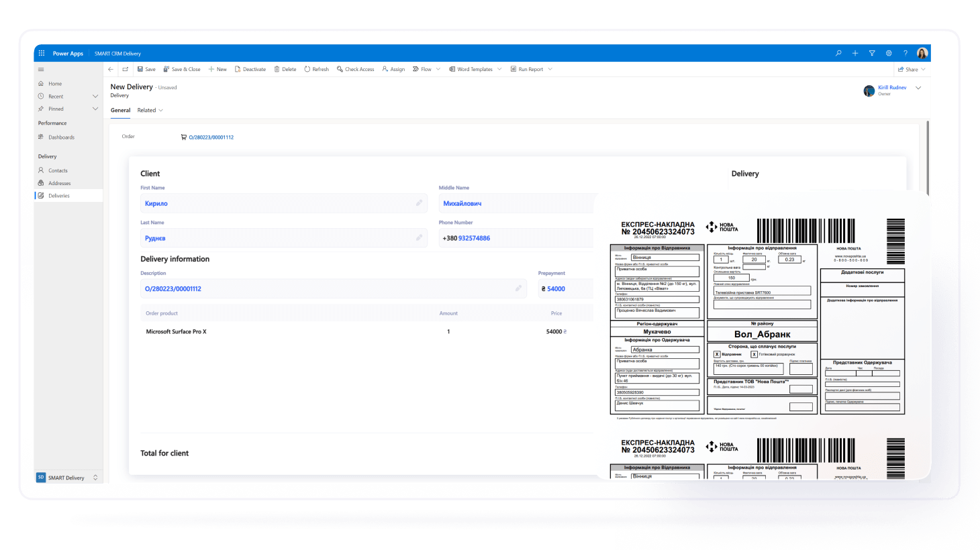Open Deliveries in the left navigation
The height and width of the screenshot is (550, 980).
pos(58,196)
